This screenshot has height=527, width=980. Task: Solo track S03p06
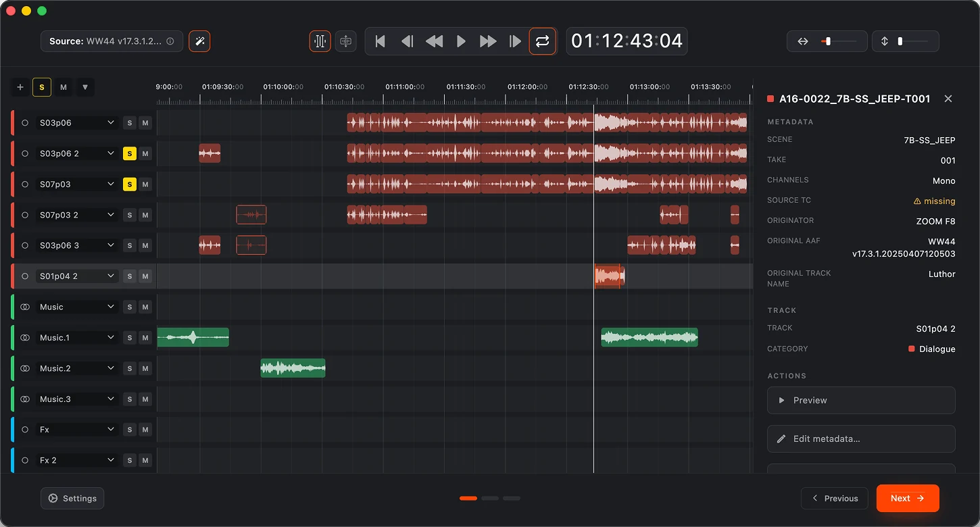pyautogui.click(x=130, y=123)
